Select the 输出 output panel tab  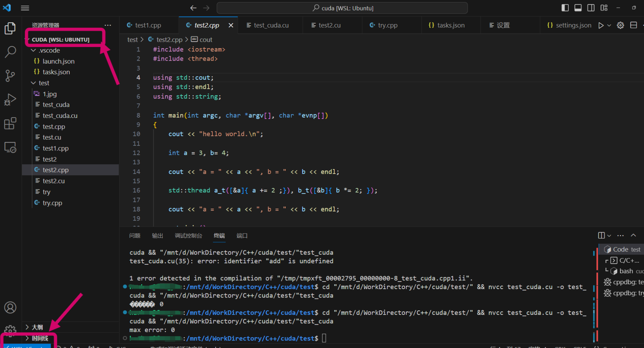tap(157, 236)
